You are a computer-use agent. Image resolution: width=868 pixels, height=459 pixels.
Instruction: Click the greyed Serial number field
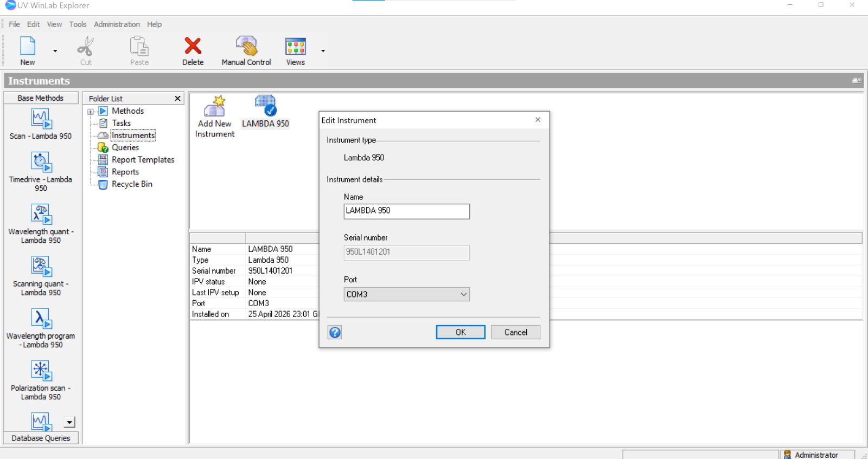(x=407, y=253)
